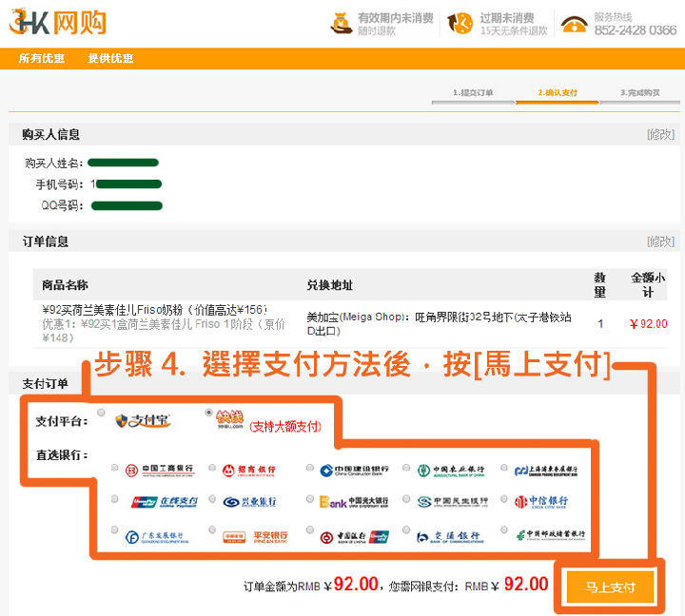Open the 所有优惠 menu item
685x616 pixels.
(x=42, y=59)
